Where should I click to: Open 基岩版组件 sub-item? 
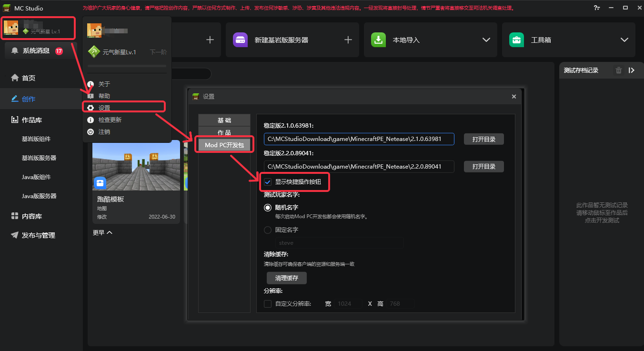pos(36,139)
